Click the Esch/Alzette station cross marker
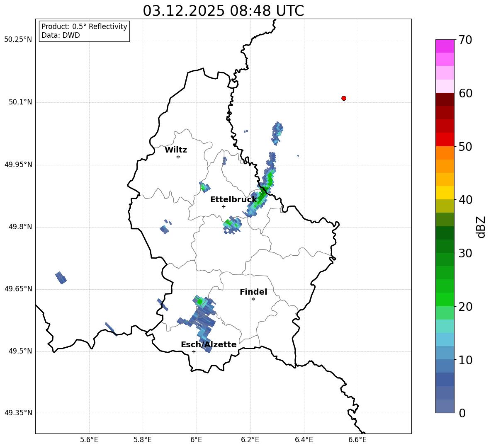 click(x=194, y=351)
